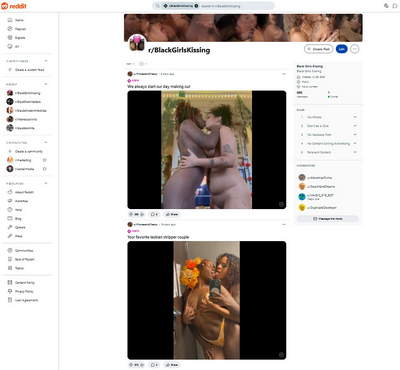Open the fifth recent community in sidebar

point(21,128)
